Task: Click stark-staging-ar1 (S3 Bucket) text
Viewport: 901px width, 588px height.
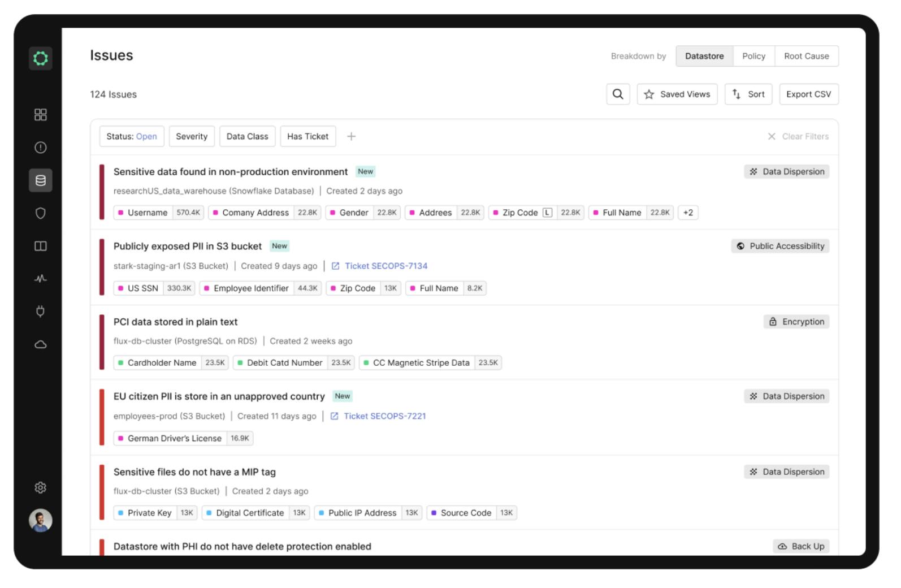Action: click(x=171, y=266)
